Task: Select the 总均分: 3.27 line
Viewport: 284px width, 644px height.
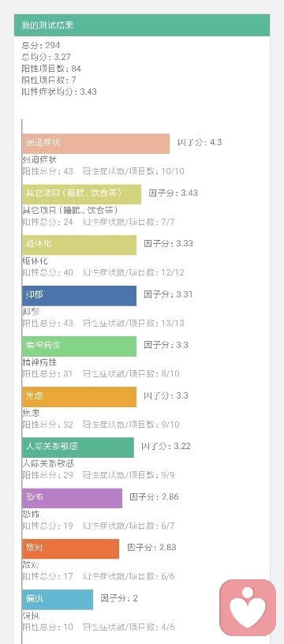Action: pos(45,57)
